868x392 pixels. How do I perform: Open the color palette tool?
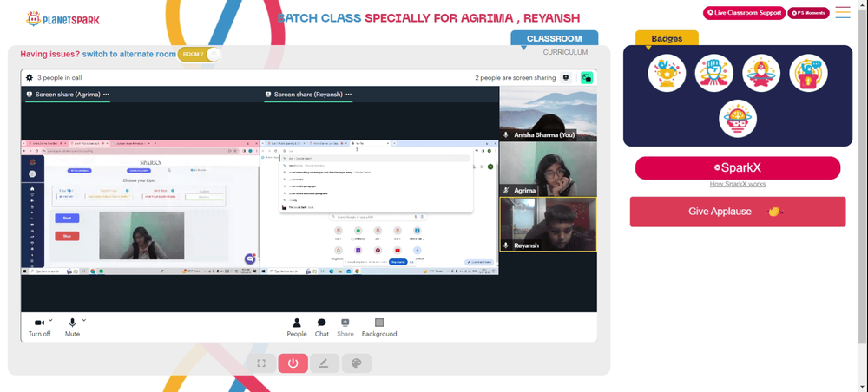click(357, 363)
